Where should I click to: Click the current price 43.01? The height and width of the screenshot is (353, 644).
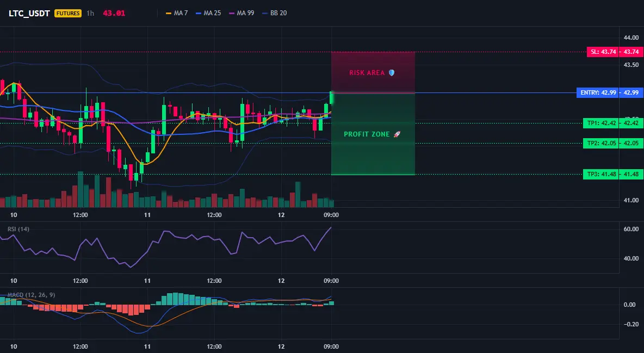coord(114,13)
